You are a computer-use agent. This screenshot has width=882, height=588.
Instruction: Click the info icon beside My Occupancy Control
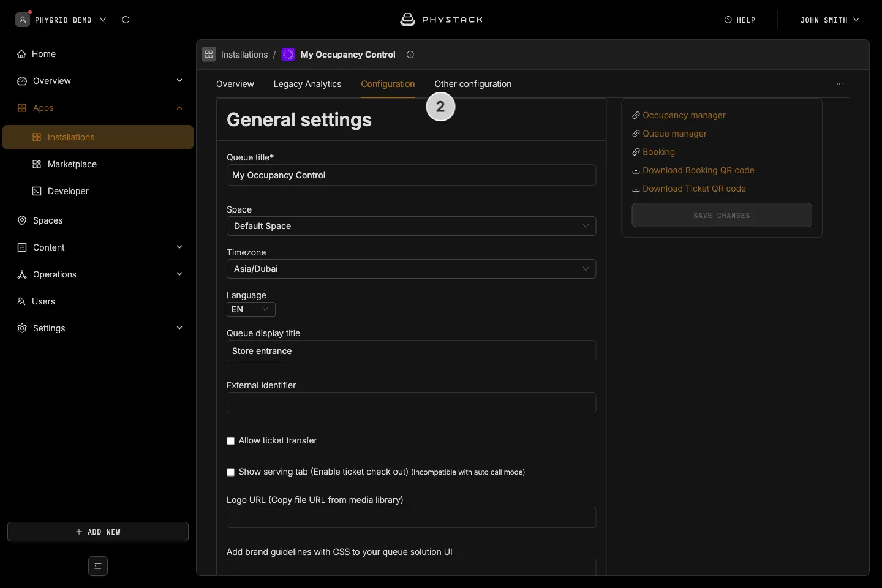tap(410, 55)
